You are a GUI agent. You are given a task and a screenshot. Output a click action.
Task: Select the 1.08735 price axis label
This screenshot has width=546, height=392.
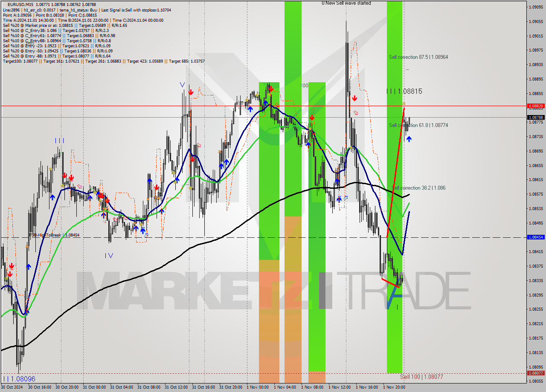pos(536,136)
